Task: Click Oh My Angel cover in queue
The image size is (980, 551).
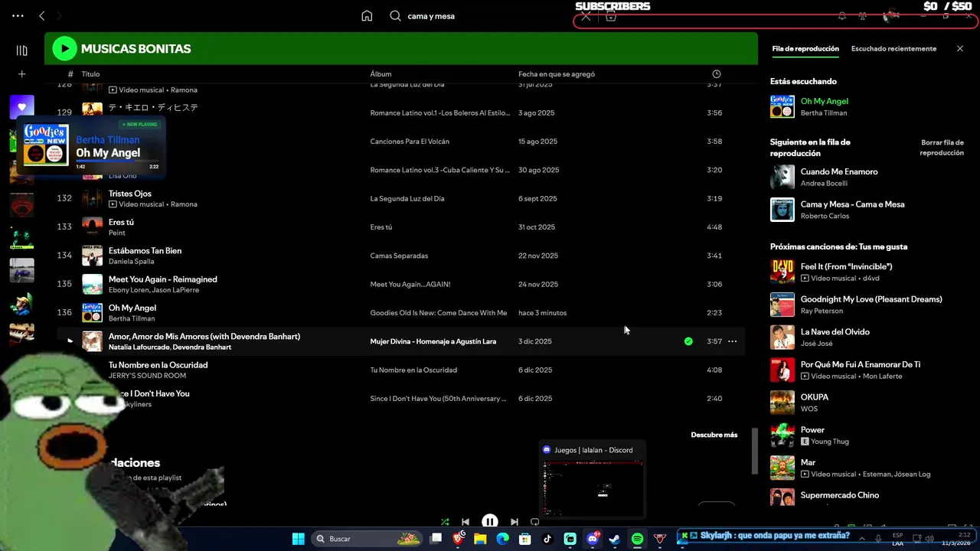Action: 782,106
